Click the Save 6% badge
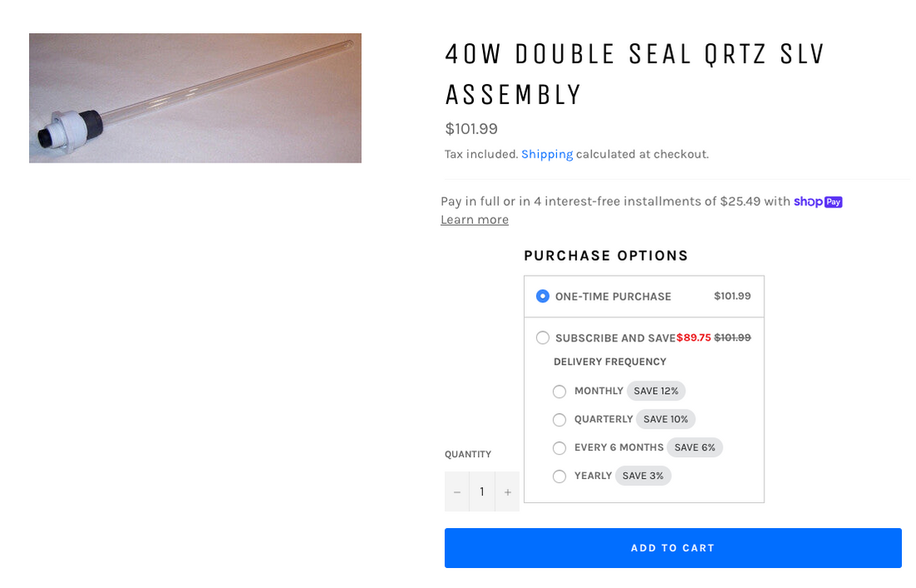 [x=694, y=448]
